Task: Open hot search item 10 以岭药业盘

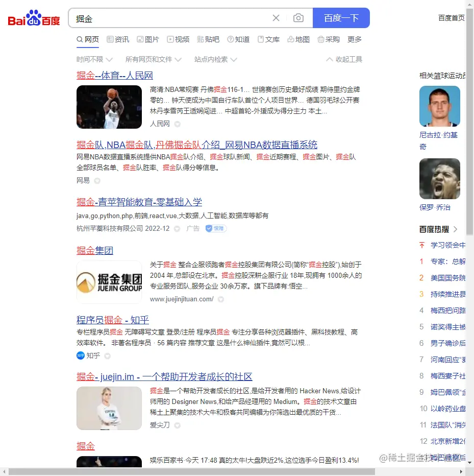Action: (448, 409)
